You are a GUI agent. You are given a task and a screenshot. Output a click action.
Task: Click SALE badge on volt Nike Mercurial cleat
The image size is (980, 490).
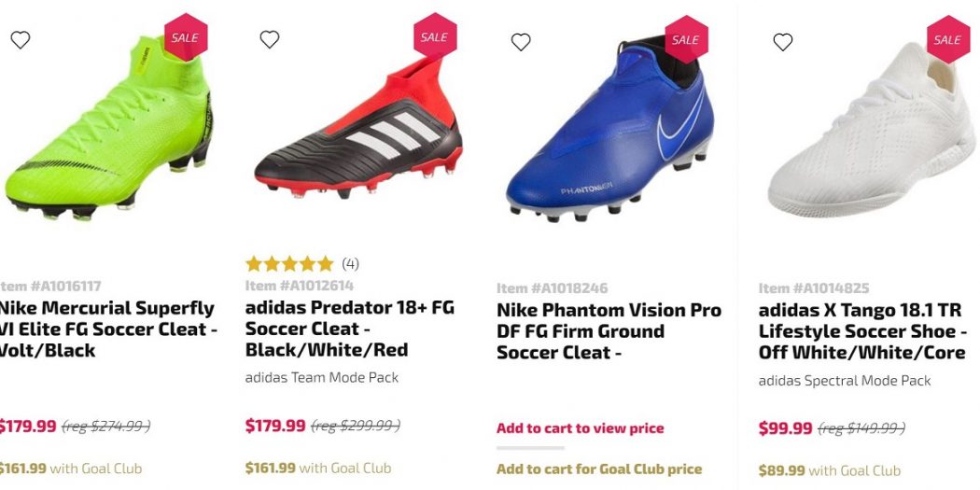(184, 37)
